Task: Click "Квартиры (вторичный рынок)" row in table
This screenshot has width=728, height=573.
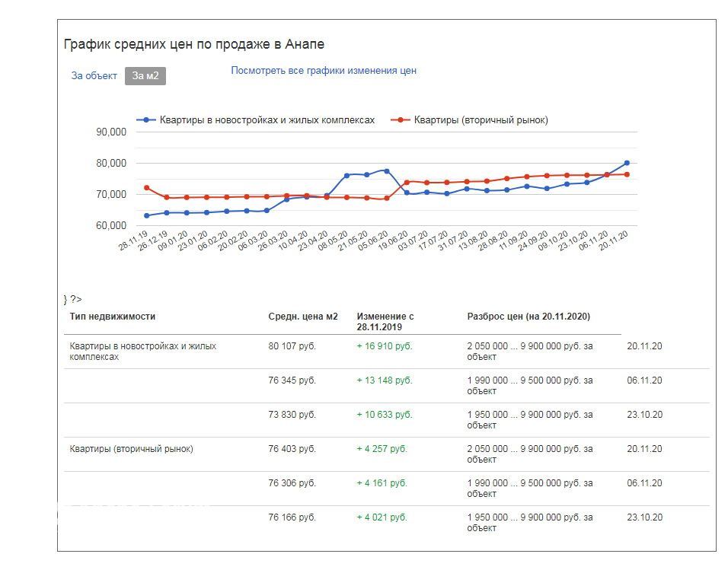Action: [x=131, y=449]
